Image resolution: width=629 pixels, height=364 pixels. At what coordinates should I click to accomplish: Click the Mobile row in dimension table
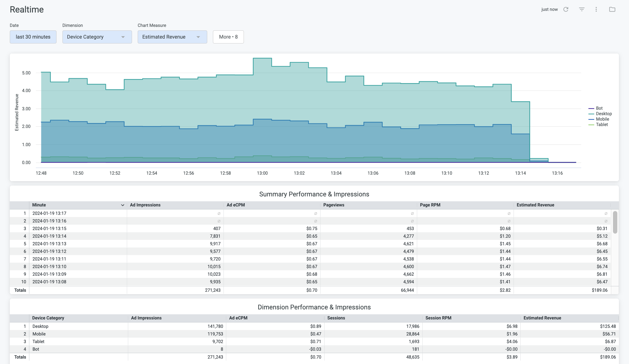314,334
